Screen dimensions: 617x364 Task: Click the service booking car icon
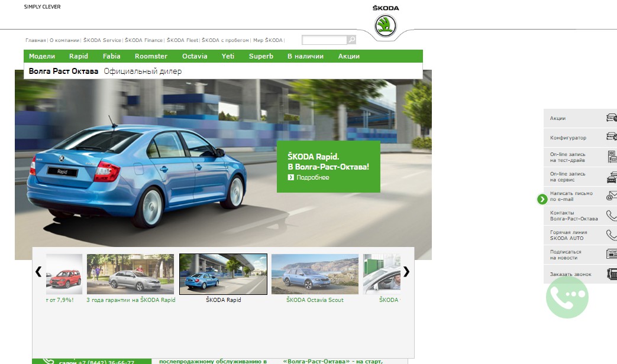(612, 177)
